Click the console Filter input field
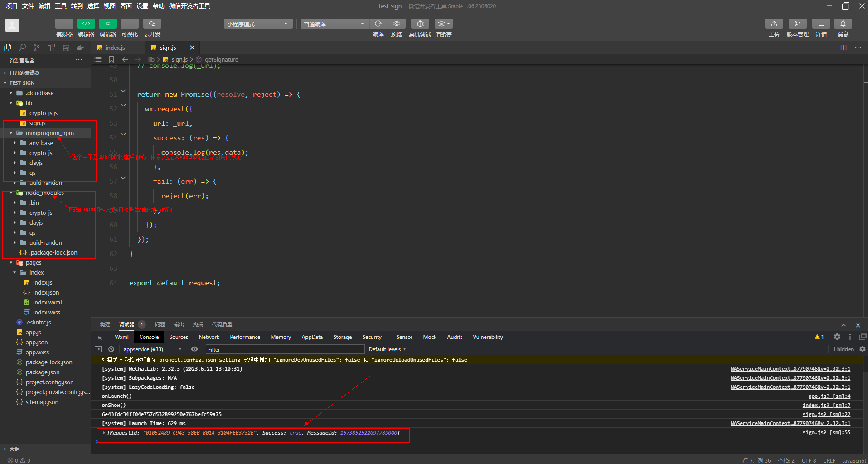868x464 pixels. [x=285, y=349]
